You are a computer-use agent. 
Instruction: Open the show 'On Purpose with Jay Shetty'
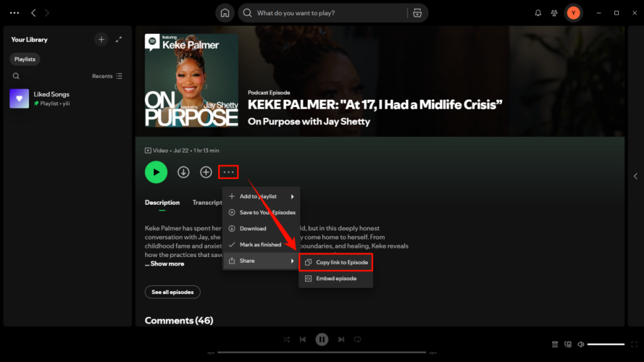[309, 121]
